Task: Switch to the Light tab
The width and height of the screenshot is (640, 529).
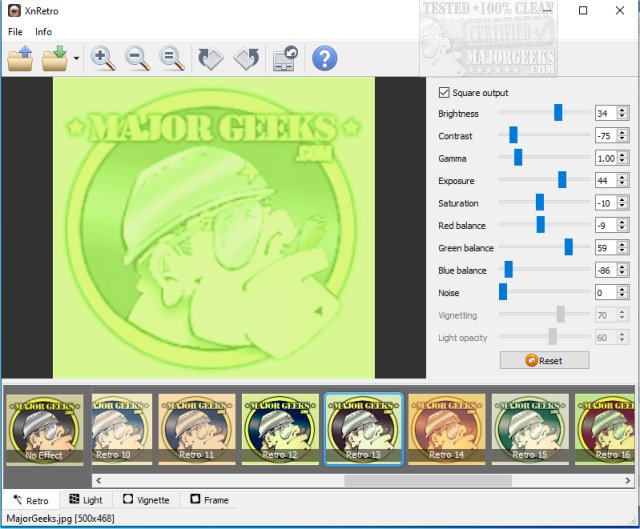Action: 86,500
